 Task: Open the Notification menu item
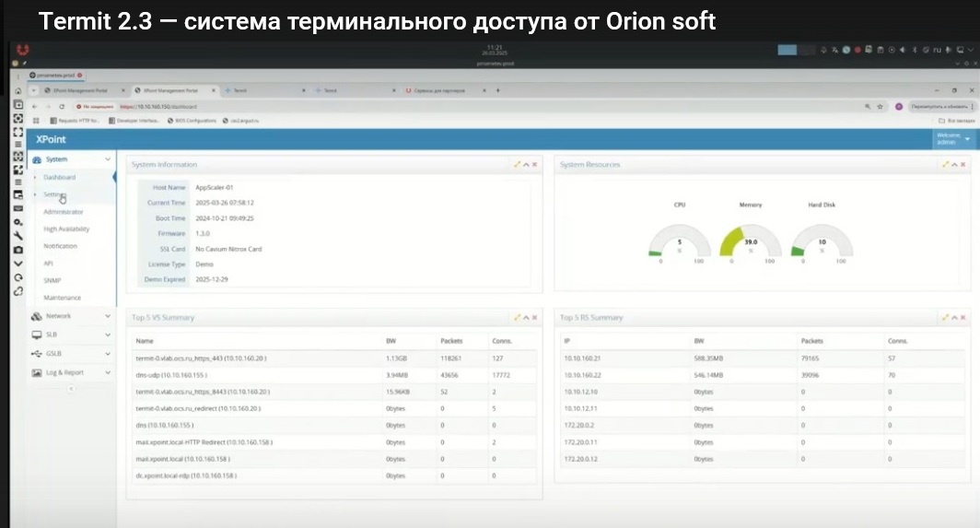60,246
